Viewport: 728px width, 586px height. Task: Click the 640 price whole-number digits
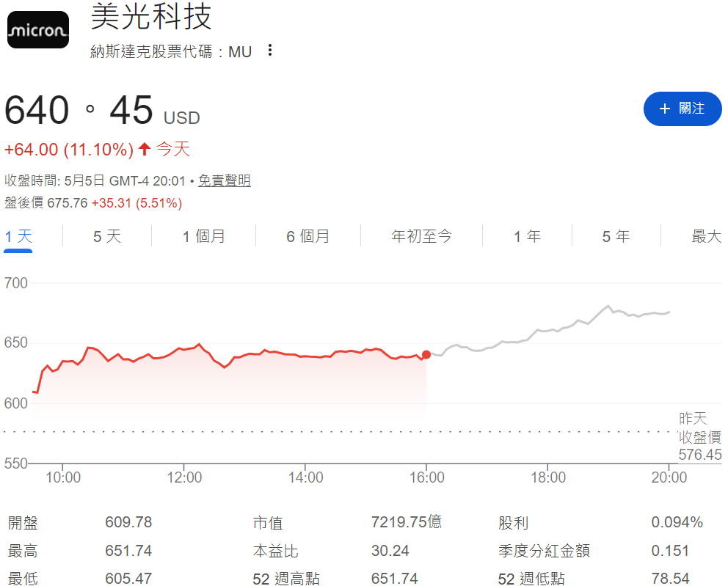(x=37, y=110)
